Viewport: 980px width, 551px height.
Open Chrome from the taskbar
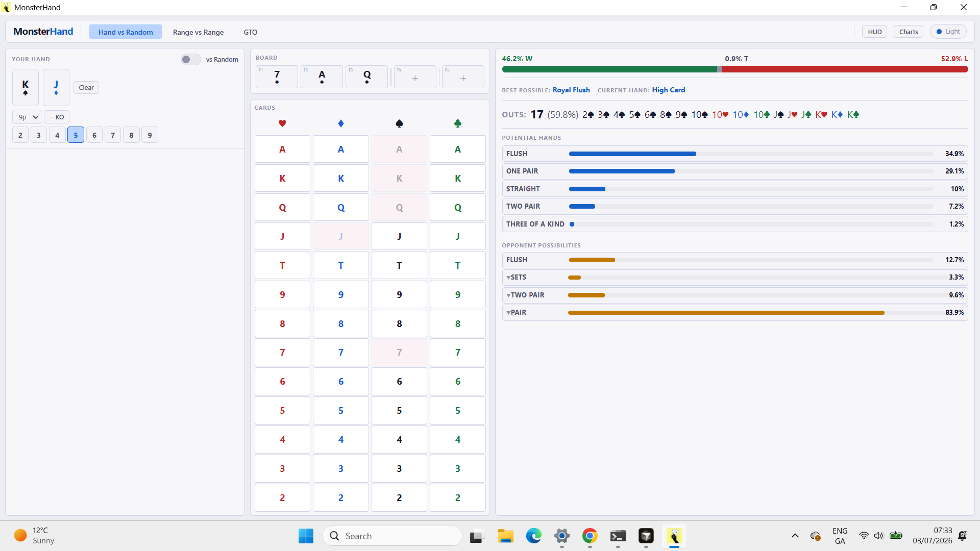[x=590, y=536]
